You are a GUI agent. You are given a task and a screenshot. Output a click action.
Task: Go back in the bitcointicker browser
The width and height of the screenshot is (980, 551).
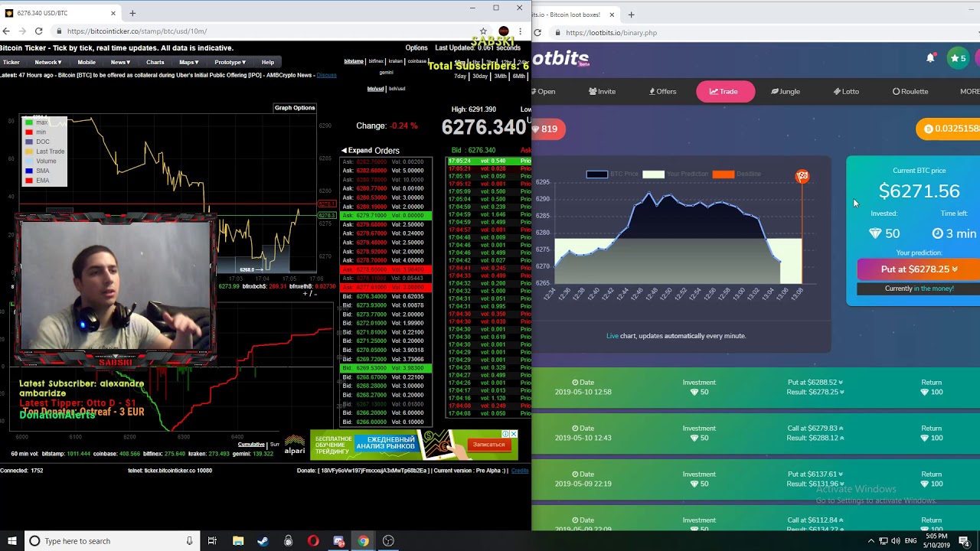[x=6, y=31]
